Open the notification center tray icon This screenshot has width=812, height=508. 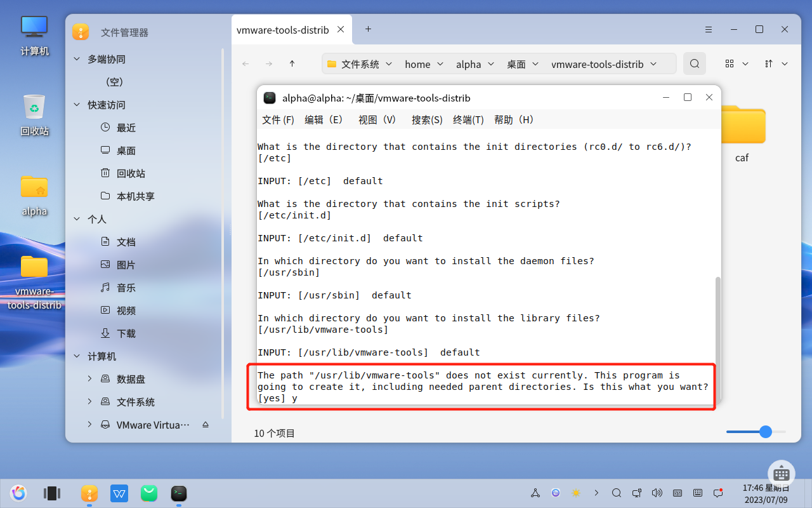coord(718,493)
